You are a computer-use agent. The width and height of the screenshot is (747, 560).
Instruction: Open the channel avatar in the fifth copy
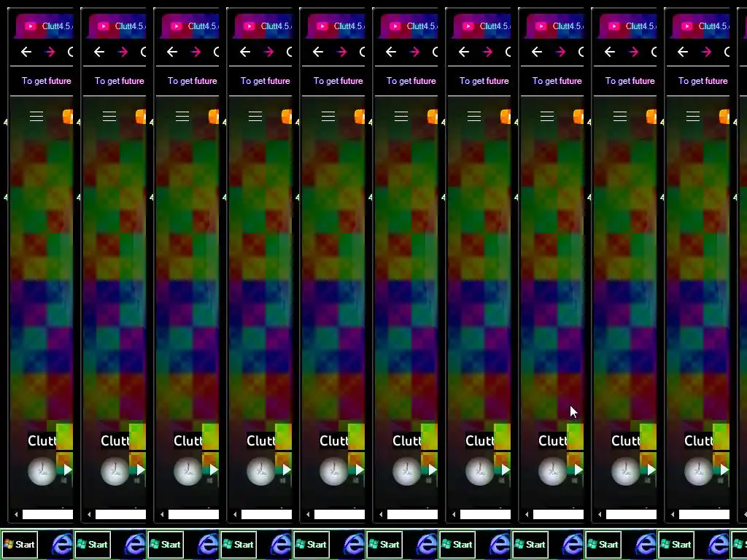tap(333, 472)
